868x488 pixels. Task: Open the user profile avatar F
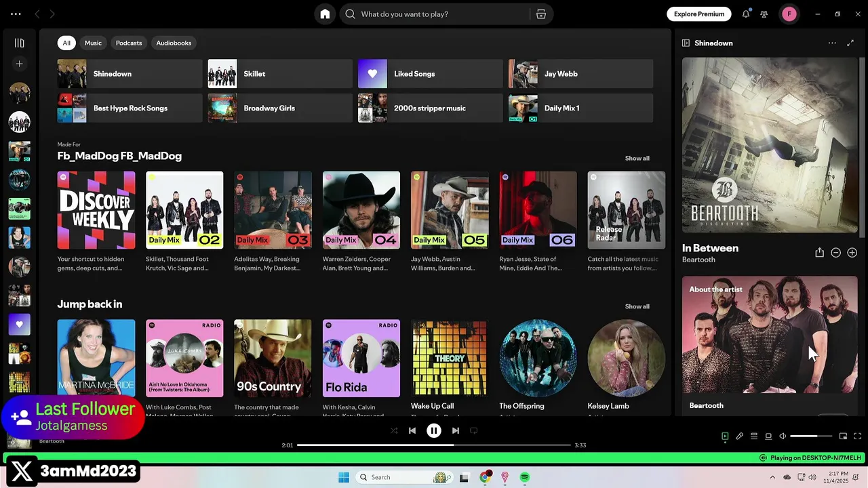pos(789,14)
